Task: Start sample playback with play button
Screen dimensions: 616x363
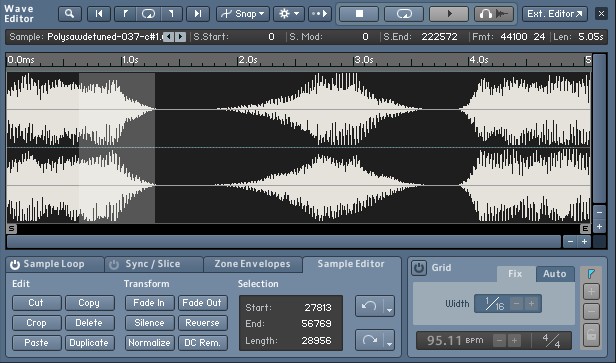Action: 449,14
